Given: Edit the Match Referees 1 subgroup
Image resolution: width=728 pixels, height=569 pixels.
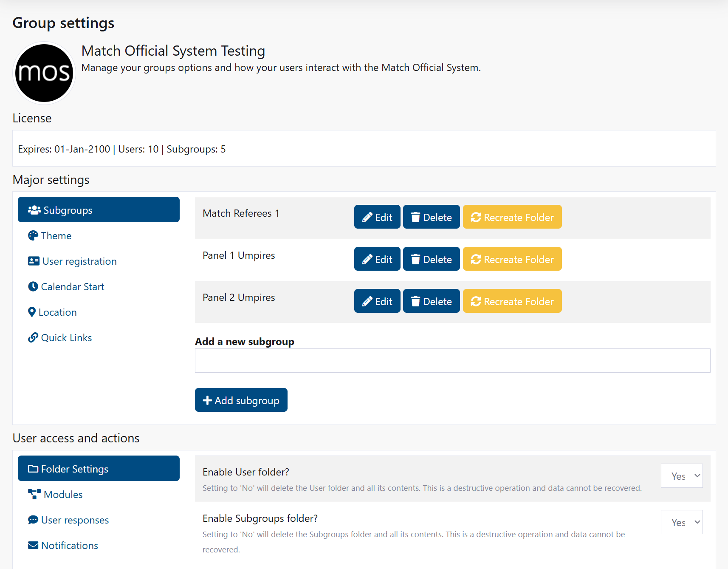Looking at the screenshot, I should pos(377,217).
